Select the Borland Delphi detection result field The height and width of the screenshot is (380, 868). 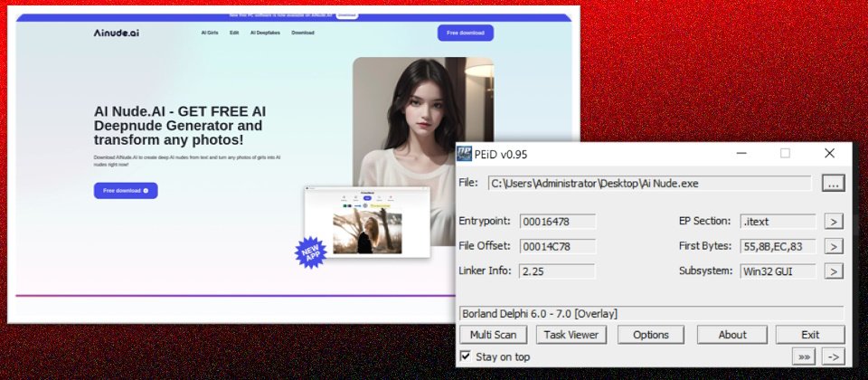652,314
